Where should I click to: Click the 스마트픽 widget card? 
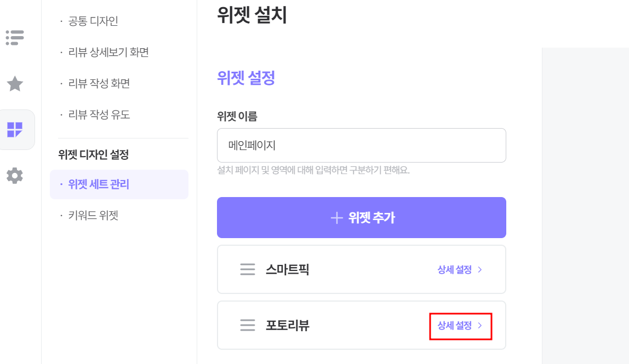362,269
